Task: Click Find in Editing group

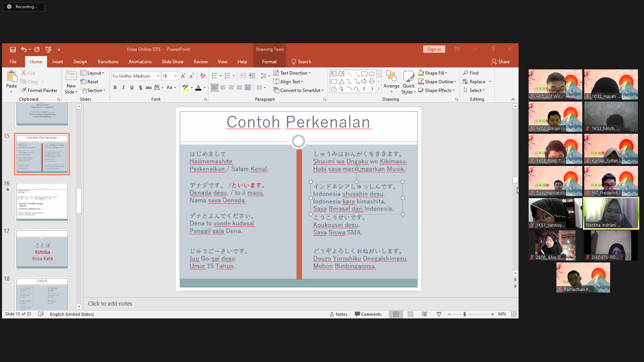Action: [471, 73]
